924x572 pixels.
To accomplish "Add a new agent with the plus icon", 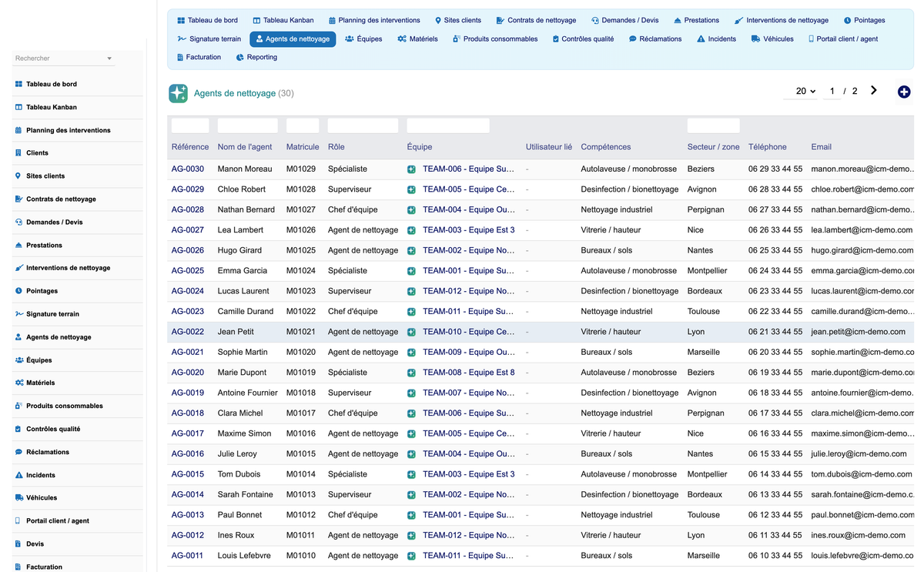I will point(904,92).
